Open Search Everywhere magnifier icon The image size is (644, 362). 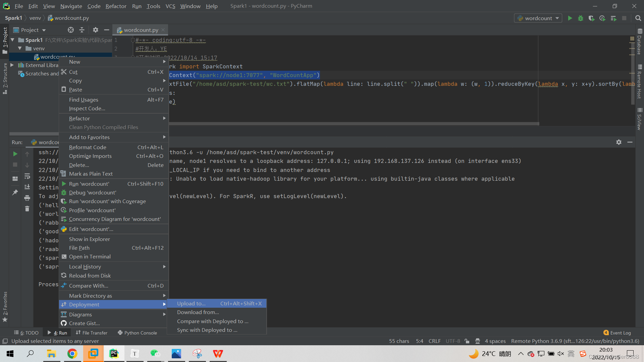pyautogui.click(x=638, y=18)
